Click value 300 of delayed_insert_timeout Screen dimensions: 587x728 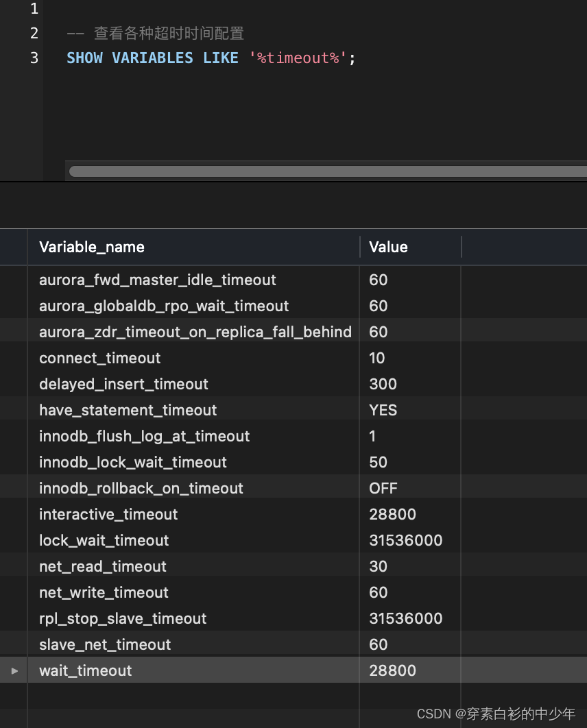click(383, 384)
